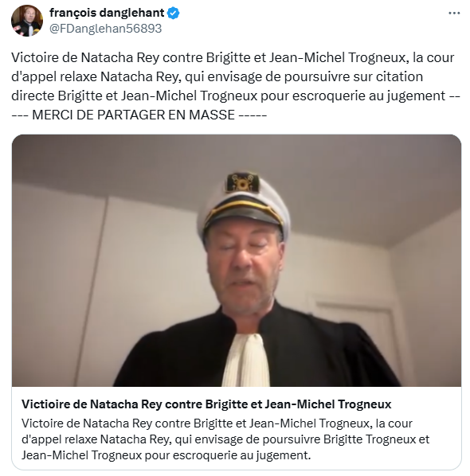Open the @FDanglehan56893 handle link
Image resolution: width=470 pixels, height=476 pixels.
click(105, 29)
